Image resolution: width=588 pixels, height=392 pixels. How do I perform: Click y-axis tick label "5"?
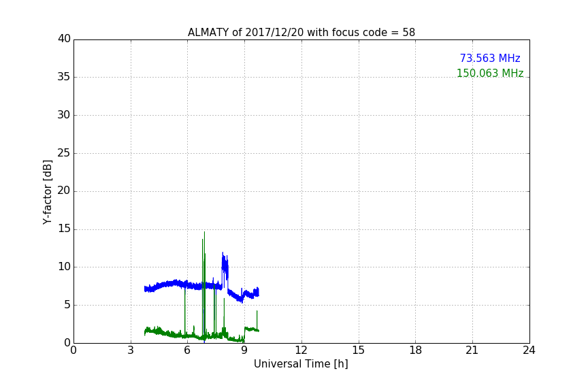coord(67,305)
